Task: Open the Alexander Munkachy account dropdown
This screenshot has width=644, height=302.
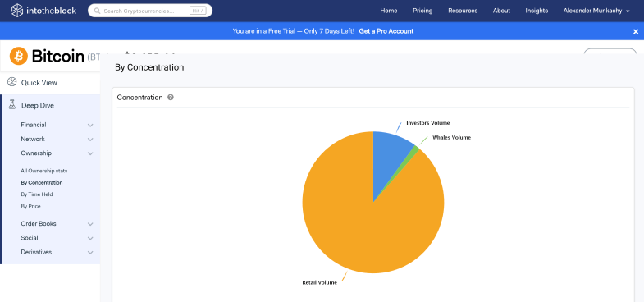Action: pyautogui.click(x=596, y=11)
